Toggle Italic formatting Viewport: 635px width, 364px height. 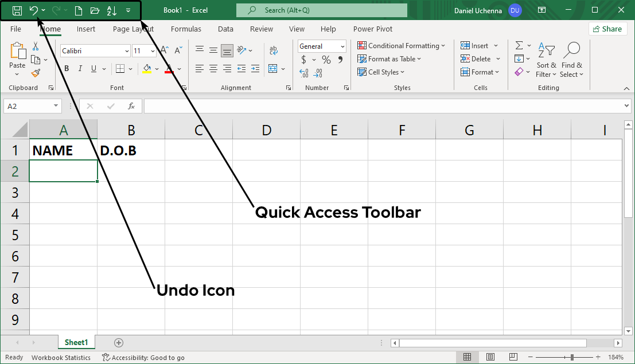80,69
